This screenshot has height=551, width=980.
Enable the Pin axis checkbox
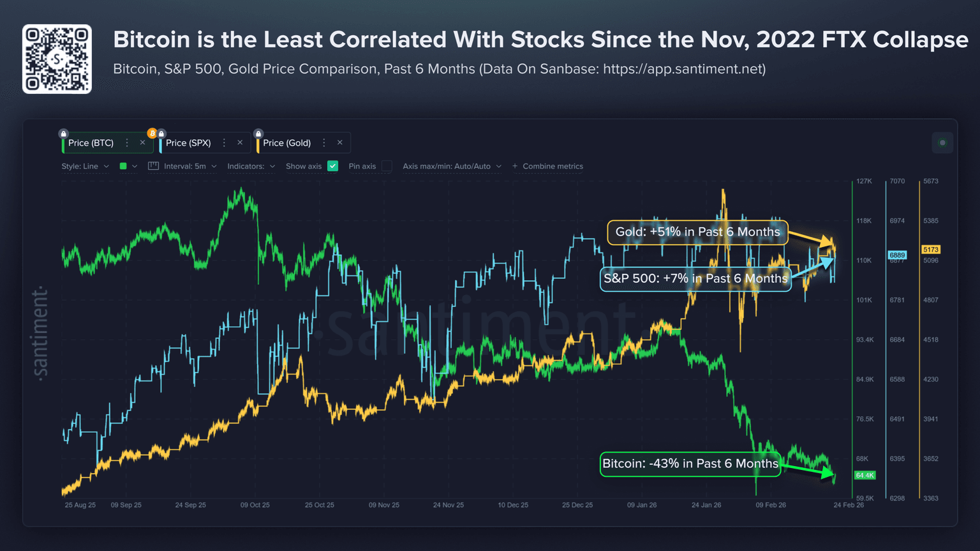pos(387,166)
